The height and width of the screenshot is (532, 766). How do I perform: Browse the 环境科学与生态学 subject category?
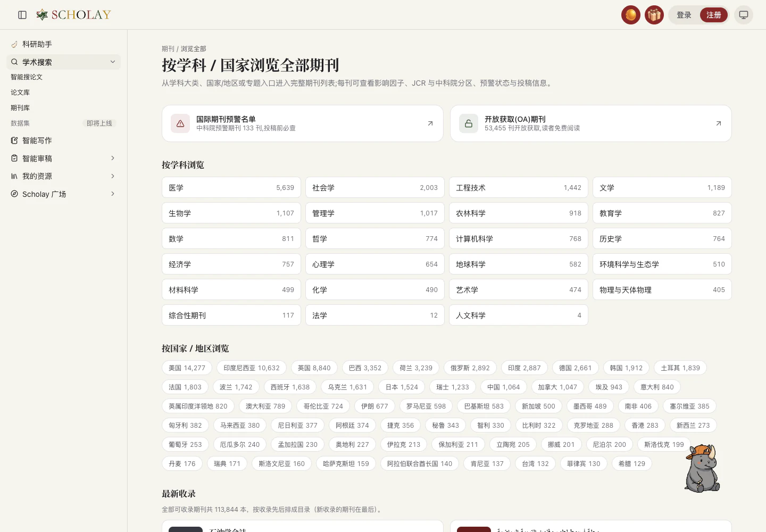point(662,264)
